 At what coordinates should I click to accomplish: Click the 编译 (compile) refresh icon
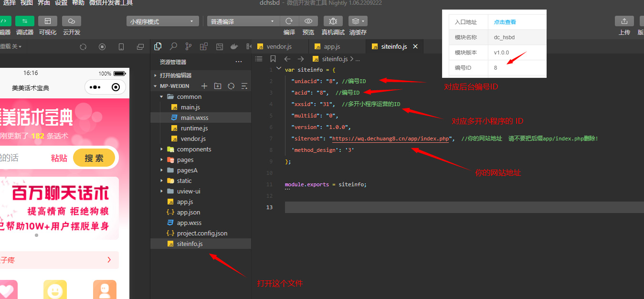[x=289, y=21]
